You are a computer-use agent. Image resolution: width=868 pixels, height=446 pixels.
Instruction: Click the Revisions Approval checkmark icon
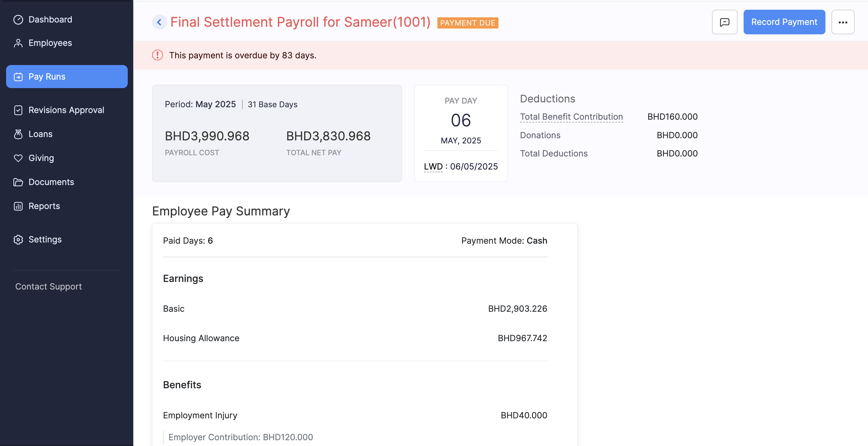[x=18, y=110]
